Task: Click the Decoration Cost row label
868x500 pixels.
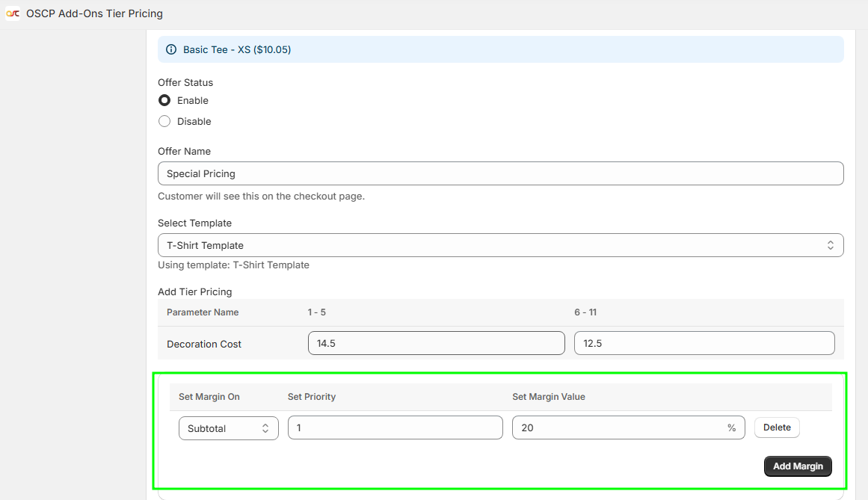Action: pos(204,345)
